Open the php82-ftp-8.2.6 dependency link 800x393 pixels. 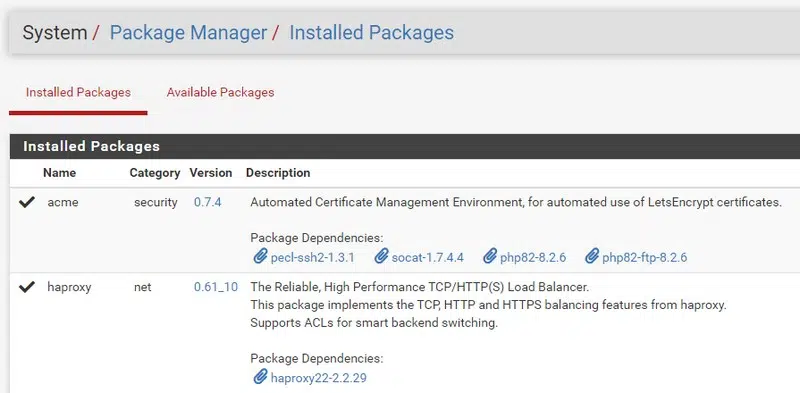(644, 257)
